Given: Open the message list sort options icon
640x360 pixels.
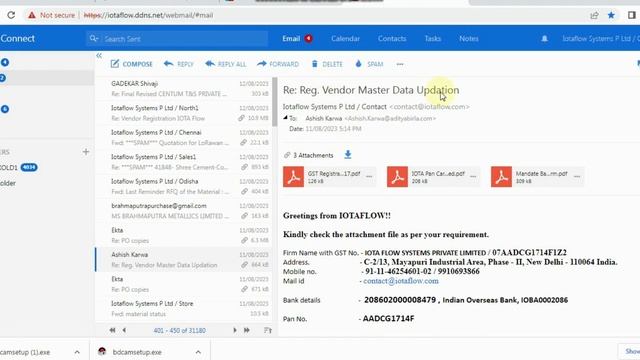Looking at the screenshot, I should click(267, 330).
